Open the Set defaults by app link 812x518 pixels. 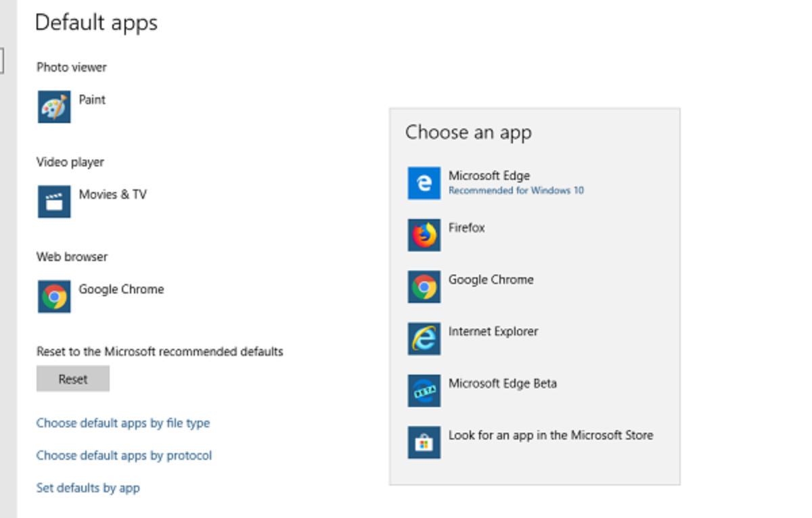pyautogui.click(x=88, y=488)
